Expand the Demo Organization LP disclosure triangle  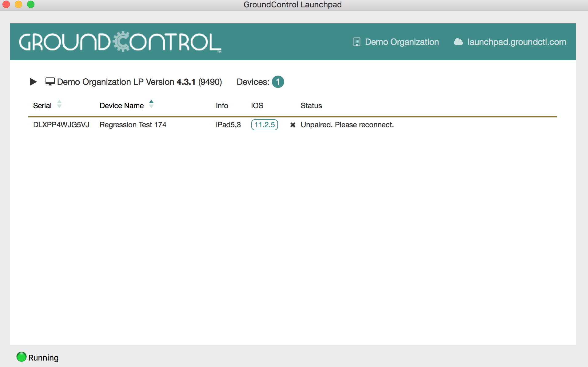coord(33,82)
